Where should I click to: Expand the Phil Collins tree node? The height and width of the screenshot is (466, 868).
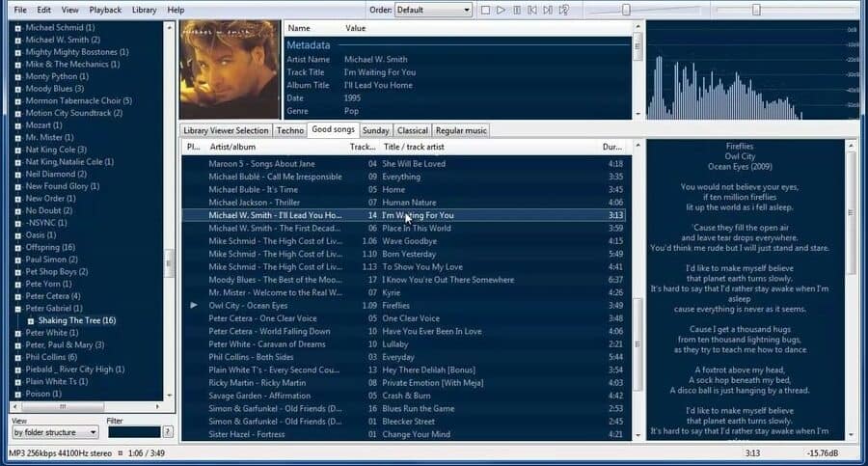point(17,357)
